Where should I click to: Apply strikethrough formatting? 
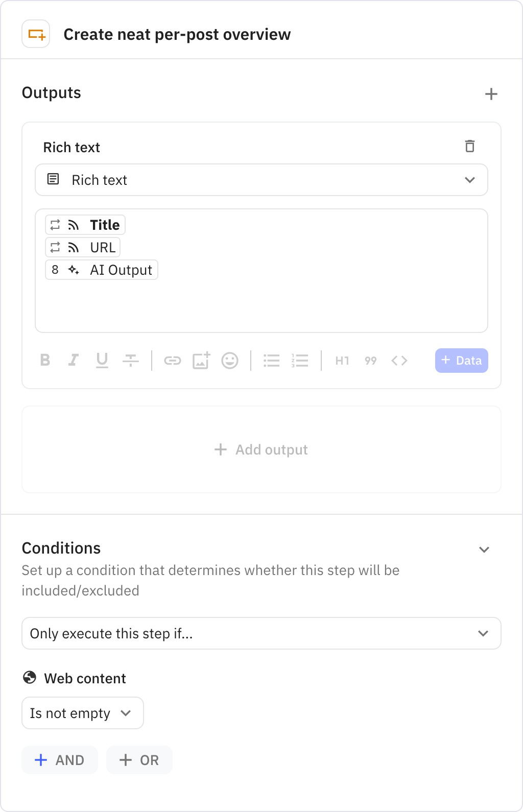[x=131, y=361]
